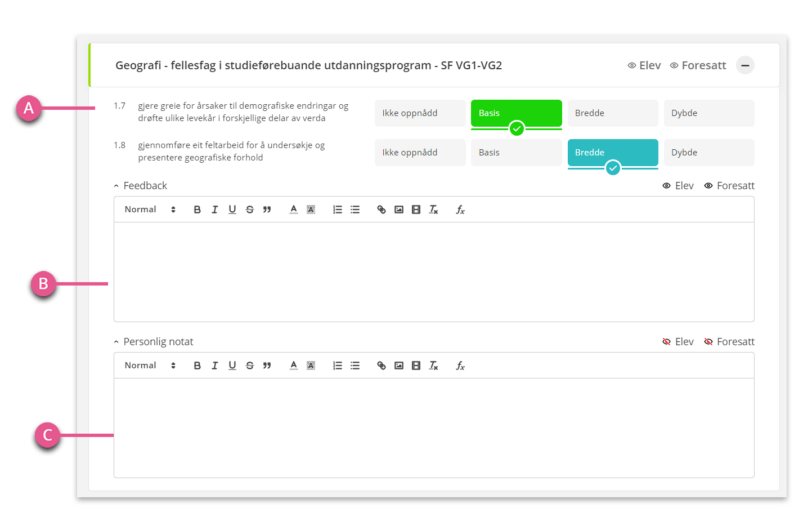Select Dybde for goal 1.7
The height and width of the screenshot is (526, 812).
tap(709, 113)
